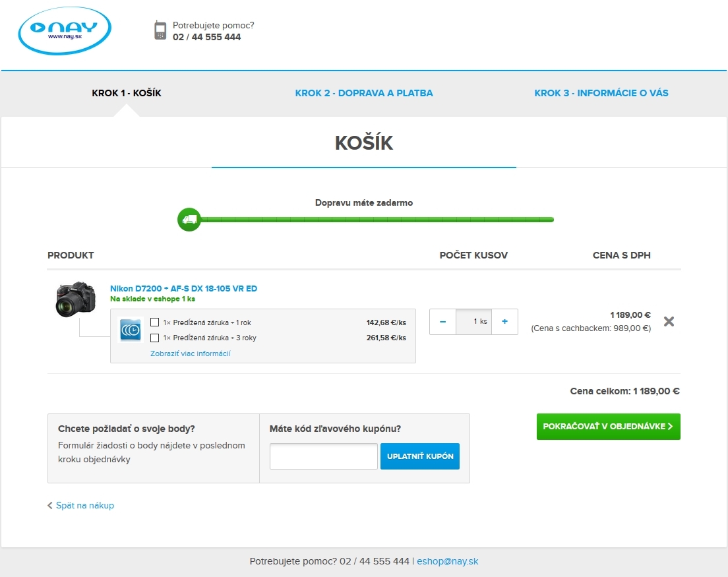728x577 pixels.
Task: Focus the discount coupon code field
Action: pyautogui.click(x=324, y=456)
